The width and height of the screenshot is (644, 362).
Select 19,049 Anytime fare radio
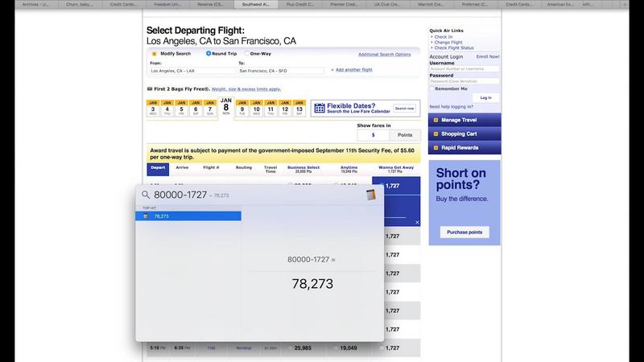click(336, 348)
